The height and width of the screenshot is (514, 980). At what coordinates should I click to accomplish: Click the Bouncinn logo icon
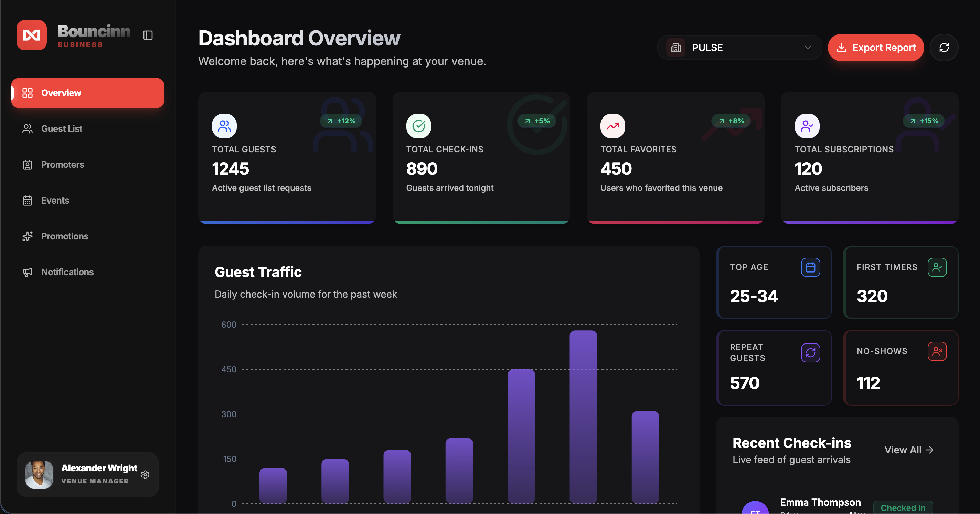tap(32, 35)
